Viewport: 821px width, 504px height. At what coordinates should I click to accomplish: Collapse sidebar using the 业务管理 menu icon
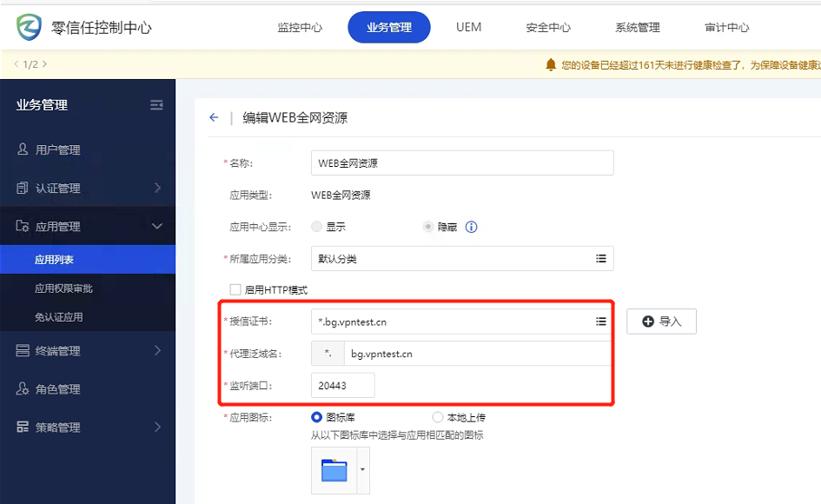coord(156,105)
